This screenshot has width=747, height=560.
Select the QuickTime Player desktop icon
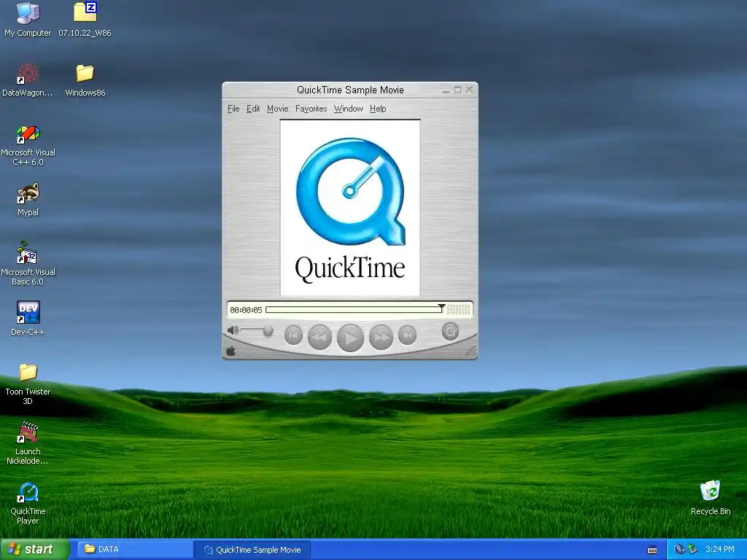click(x=28, y=503)
